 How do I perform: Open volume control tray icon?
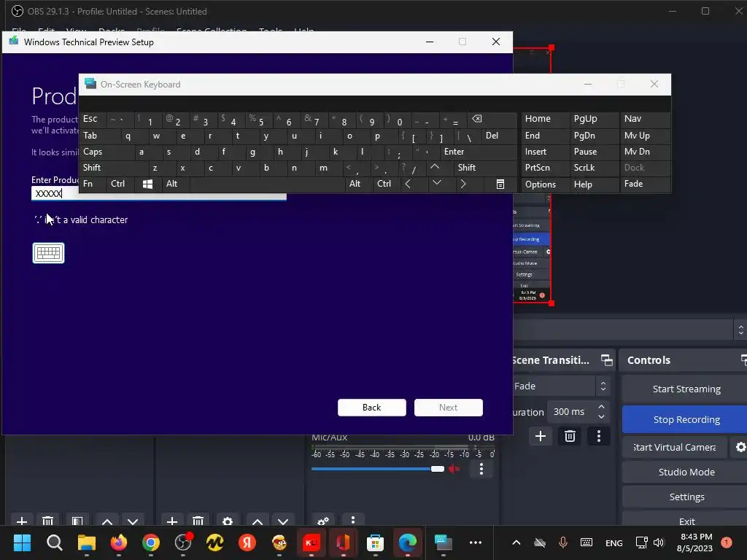(x=659, y=542)
